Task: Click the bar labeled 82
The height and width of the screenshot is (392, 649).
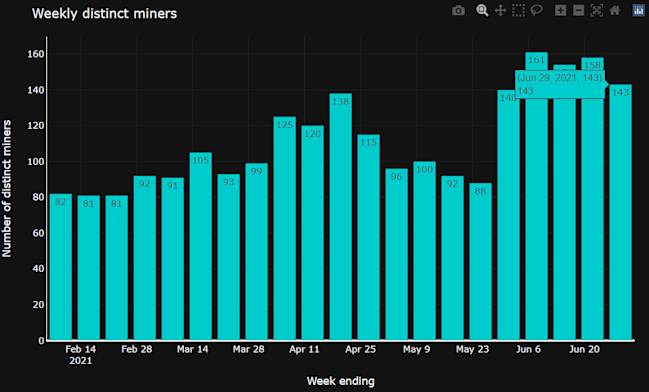Action: 60,267
